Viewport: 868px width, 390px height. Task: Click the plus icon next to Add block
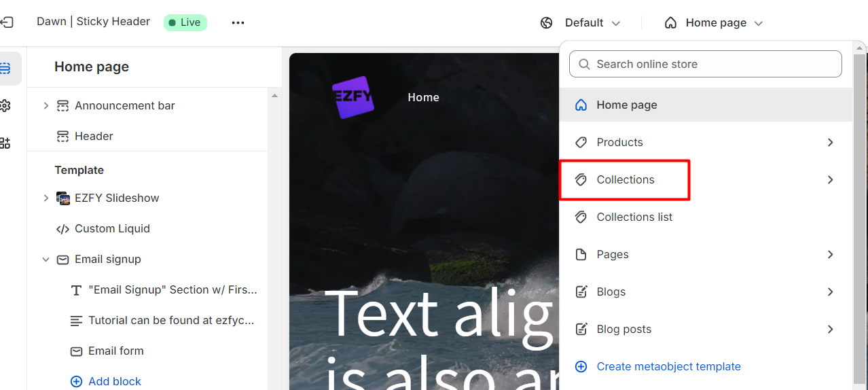76,382
